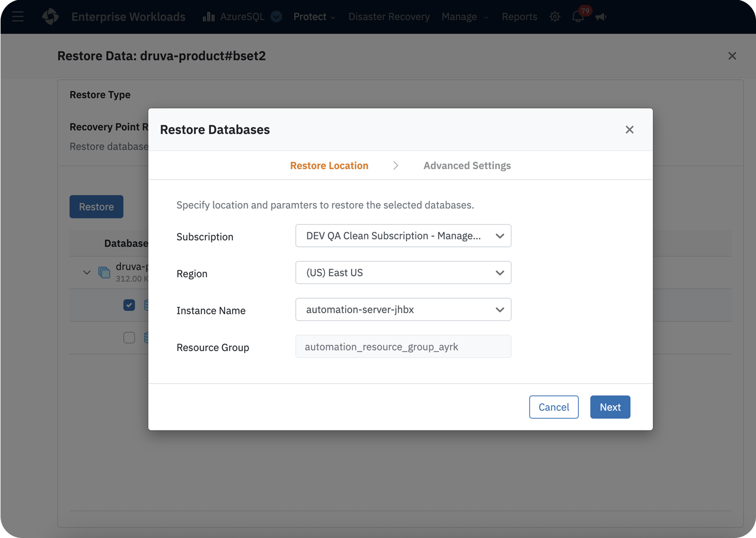Click the database group icon beside druva
The image size is (756, 538).
(104, 272)
